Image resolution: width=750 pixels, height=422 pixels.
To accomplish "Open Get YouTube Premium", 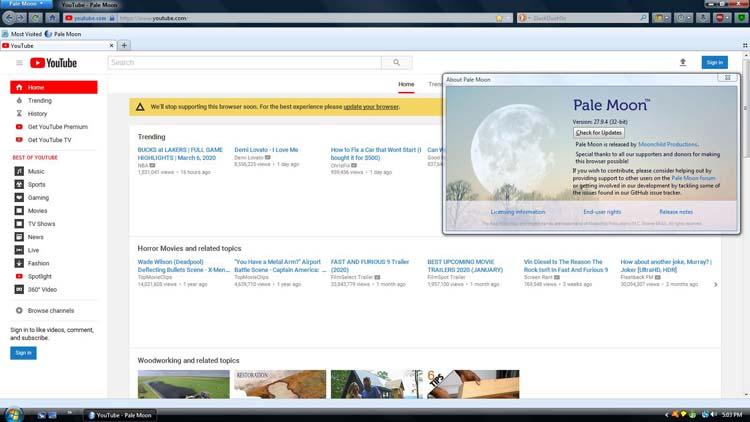I will pos(57,127).
